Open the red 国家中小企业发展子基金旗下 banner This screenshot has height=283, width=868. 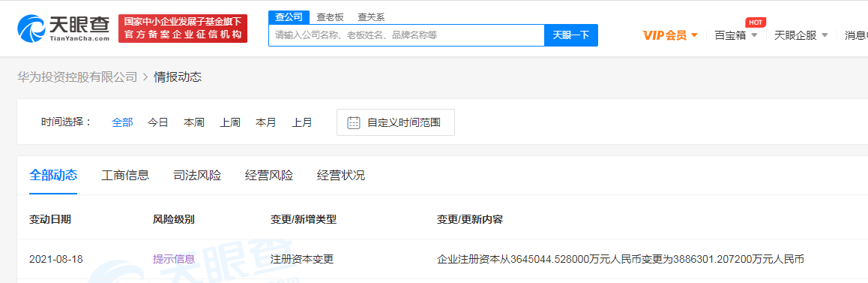click(x=183, y=29)
